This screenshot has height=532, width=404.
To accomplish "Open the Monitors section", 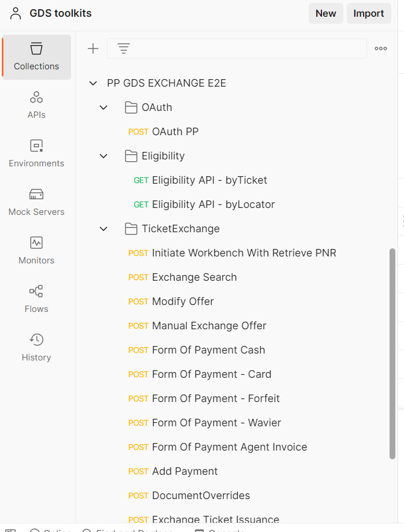I will point(36,251).
